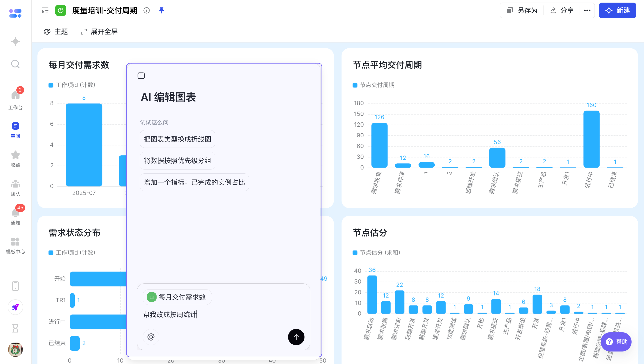Click the @ mention button
Screen dimensions: 644x364
[151, 337]
